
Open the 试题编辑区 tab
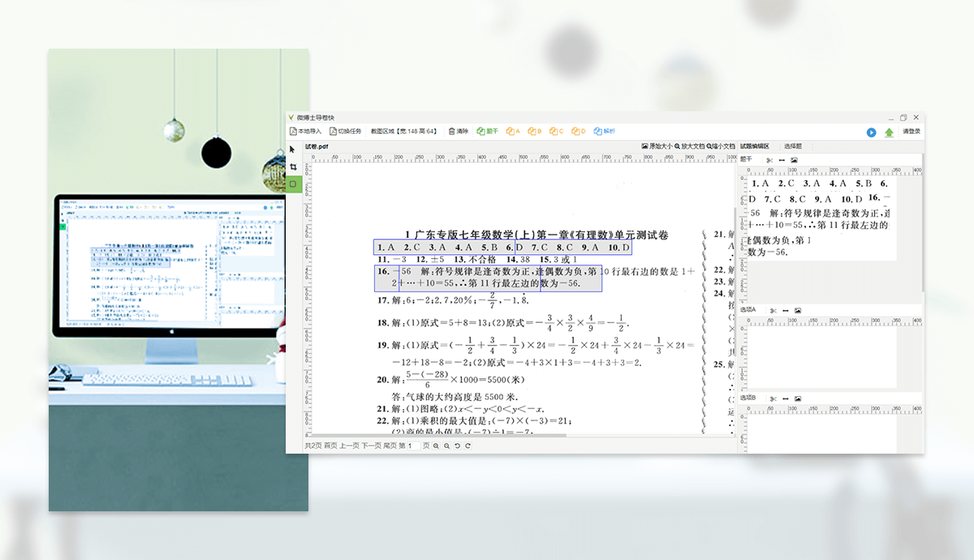click(x=754, y=146)
